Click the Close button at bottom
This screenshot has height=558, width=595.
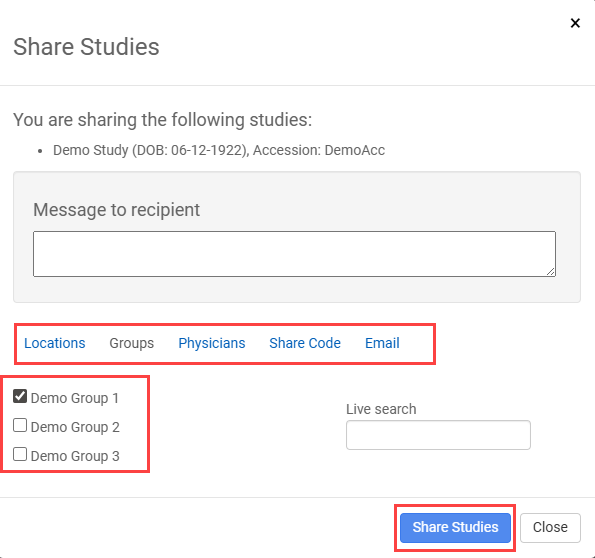point(550,527)
